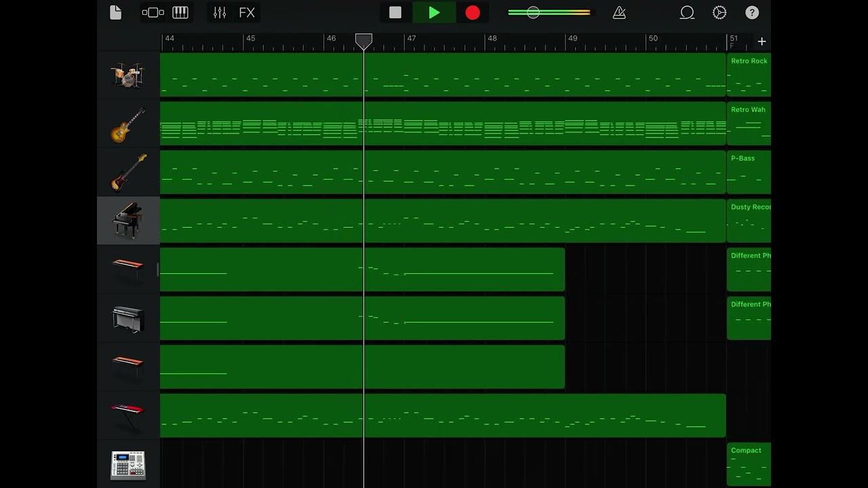Screen dimensions: 868x488
Task: Select the first orange electric piano track
Action: coord(128,270)
